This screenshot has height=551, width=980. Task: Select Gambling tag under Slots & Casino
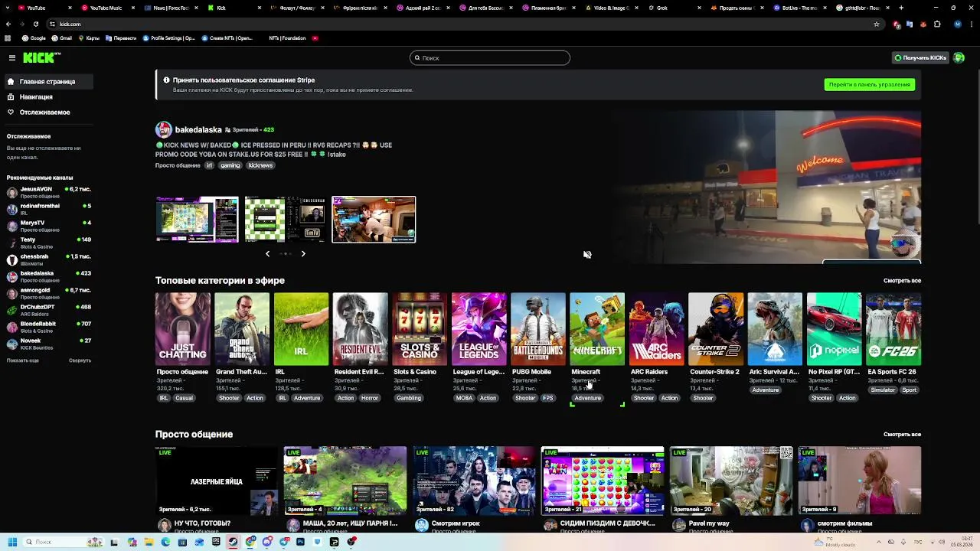(409, 398)
